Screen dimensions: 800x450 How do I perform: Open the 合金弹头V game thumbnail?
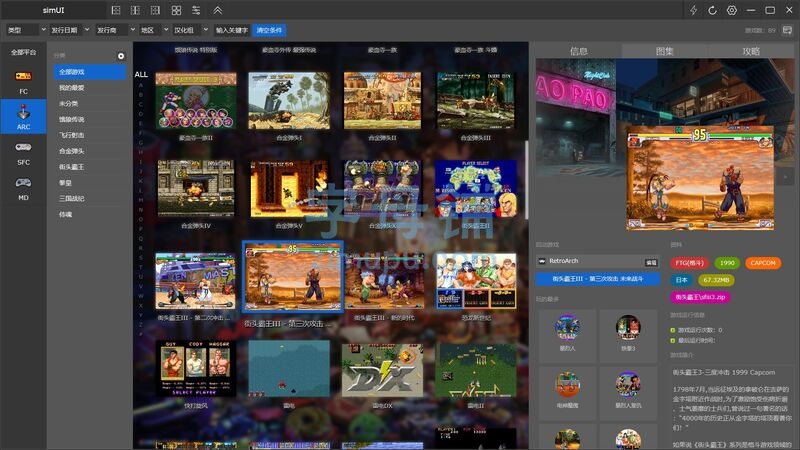[x=289, y=189]
